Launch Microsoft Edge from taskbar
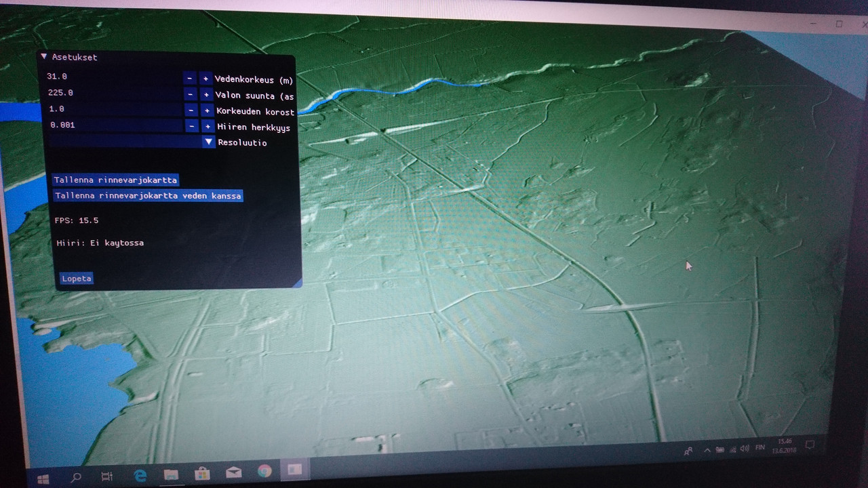The width and height of the screenshot is (868, 488). tap(140, 475)
